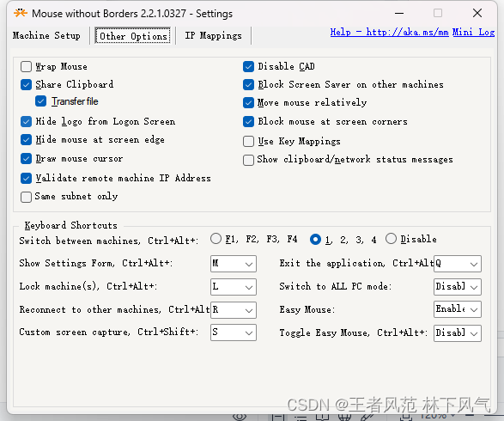The height and width of the screenshot is (421, 504).
Task: Minimize the Settings window
Action: click(x=399, y=13)
